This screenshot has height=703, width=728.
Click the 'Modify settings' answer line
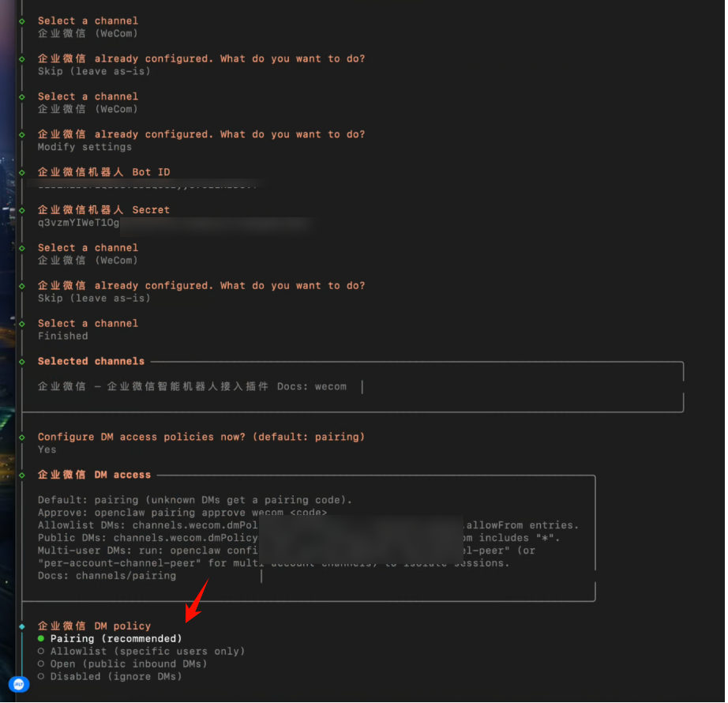coord(84,147)
